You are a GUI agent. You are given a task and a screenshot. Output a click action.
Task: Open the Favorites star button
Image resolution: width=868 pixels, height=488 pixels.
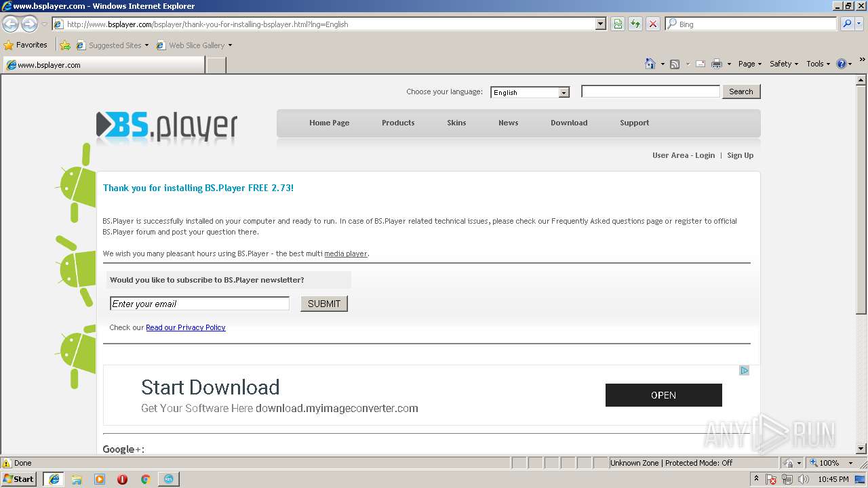coord(25,45)
